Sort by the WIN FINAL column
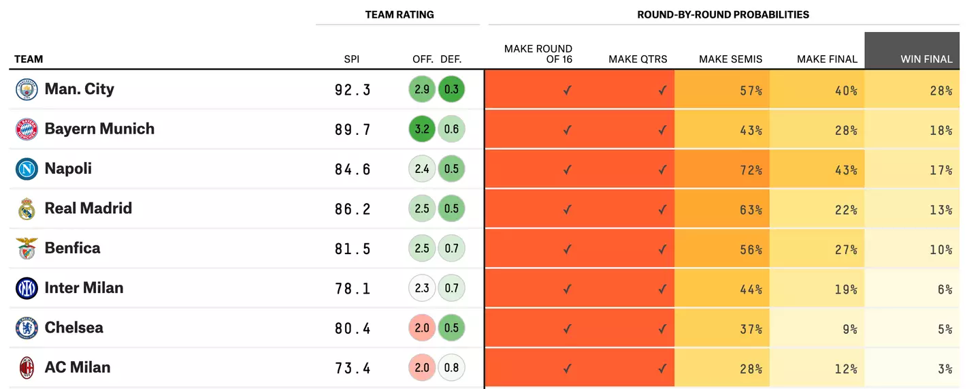The image size is (980, 389). (926, 59)
